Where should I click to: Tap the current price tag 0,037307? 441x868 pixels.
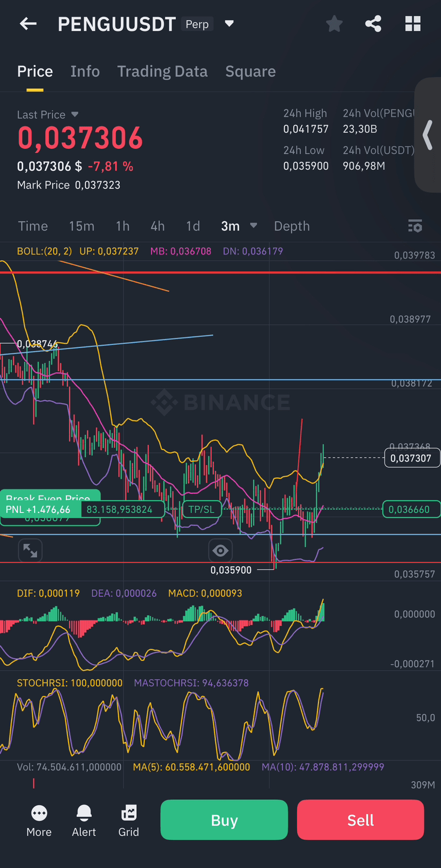tap(412, 458)
